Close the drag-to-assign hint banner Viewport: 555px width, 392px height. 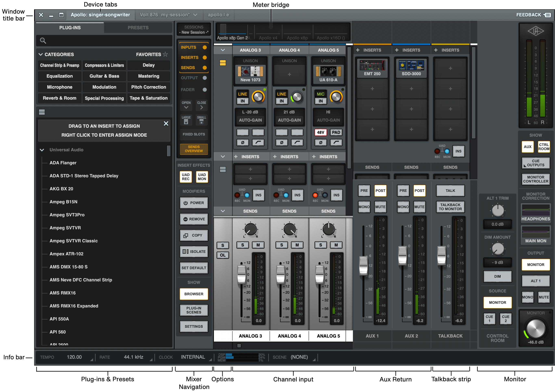click(x=166, y=123)
